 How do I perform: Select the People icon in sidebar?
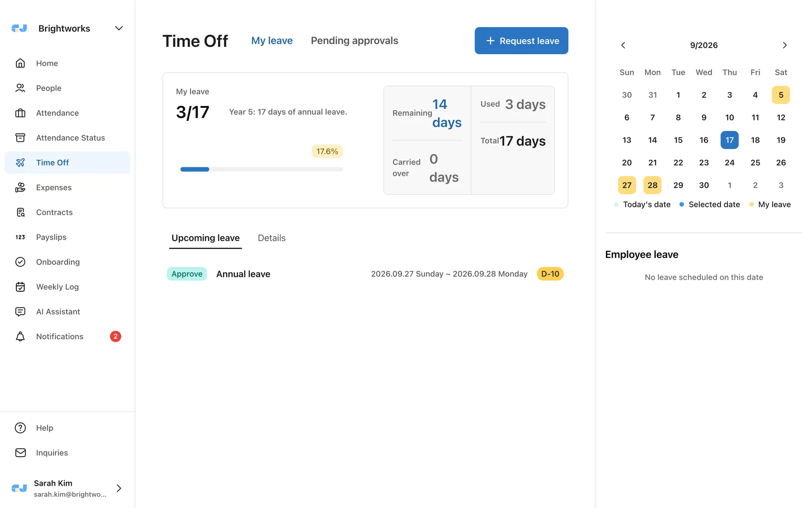(20, 88)
